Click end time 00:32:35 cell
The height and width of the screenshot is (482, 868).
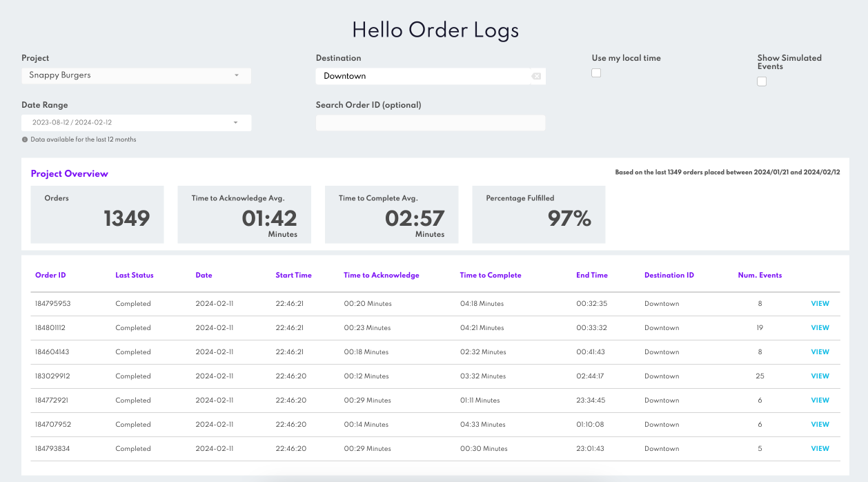click(591, 304)
